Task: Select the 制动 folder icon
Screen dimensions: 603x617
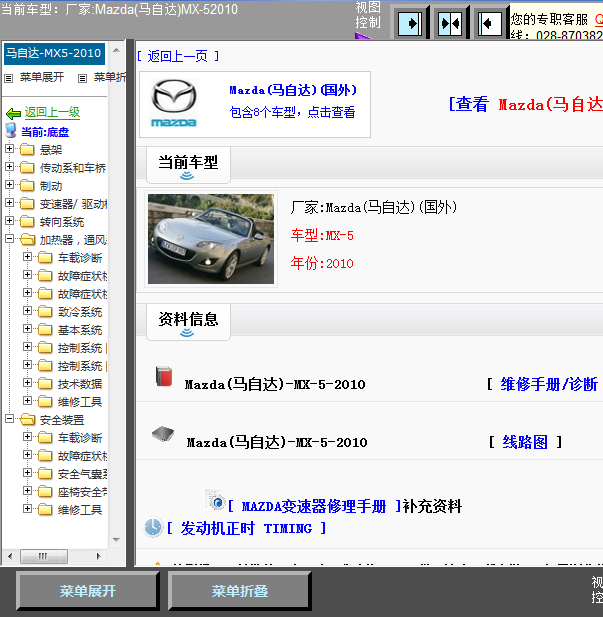Action: tap(27, 185)
